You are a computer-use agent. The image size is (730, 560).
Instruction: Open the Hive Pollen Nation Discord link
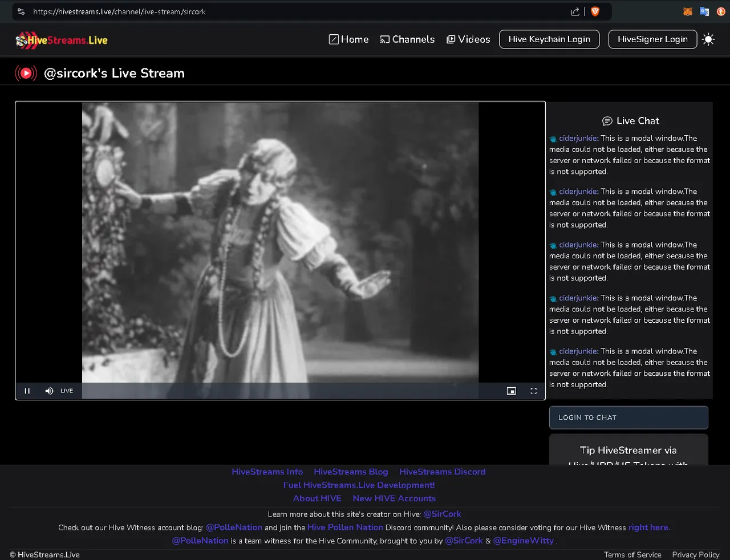345,527
